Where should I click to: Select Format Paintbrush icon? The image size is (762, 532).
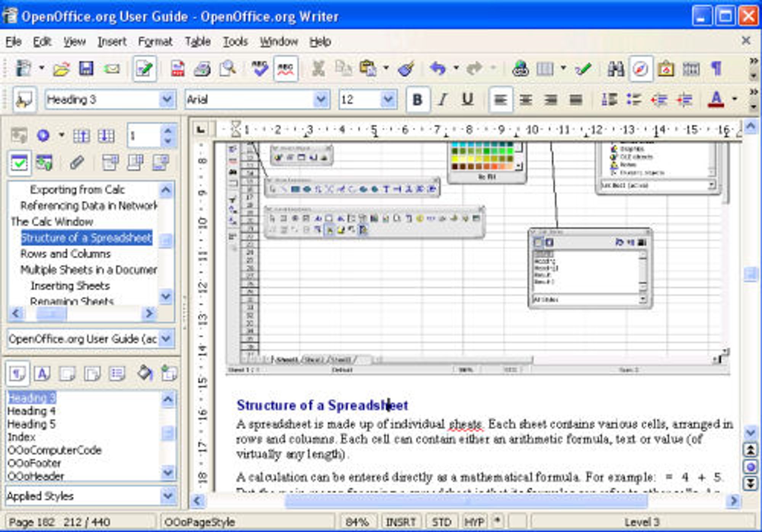tap(406, 69)
